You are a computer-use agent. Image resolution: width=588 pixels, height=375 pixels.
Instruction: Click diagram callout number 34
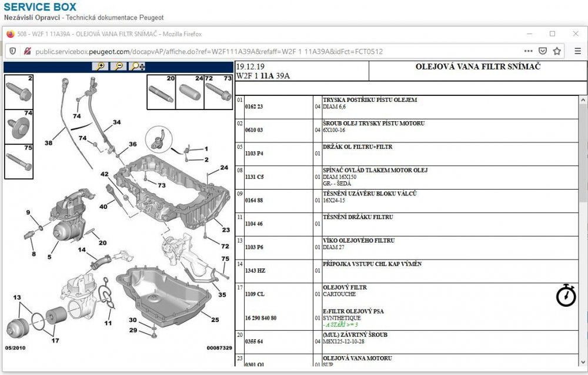116,122
